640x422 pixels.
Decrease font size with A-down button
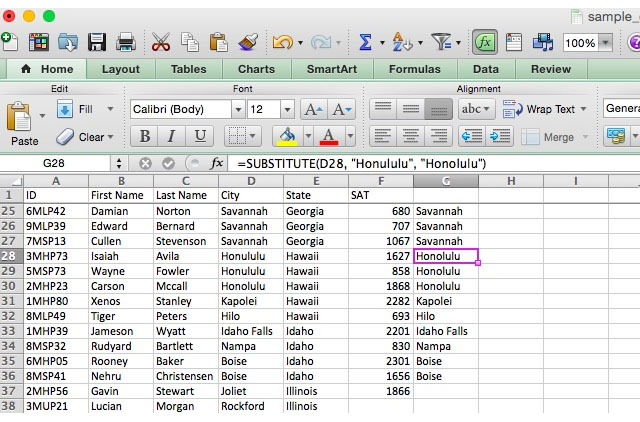tap(342, 109)
